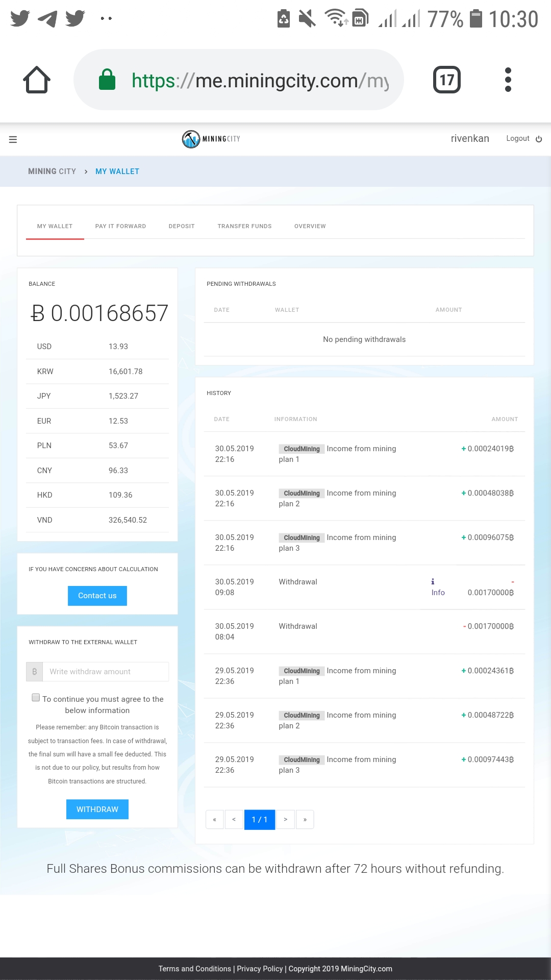The width and height of the screenshot is (551, 980).
Task: Click the MiningCity logo
Action: coord(211,139)
